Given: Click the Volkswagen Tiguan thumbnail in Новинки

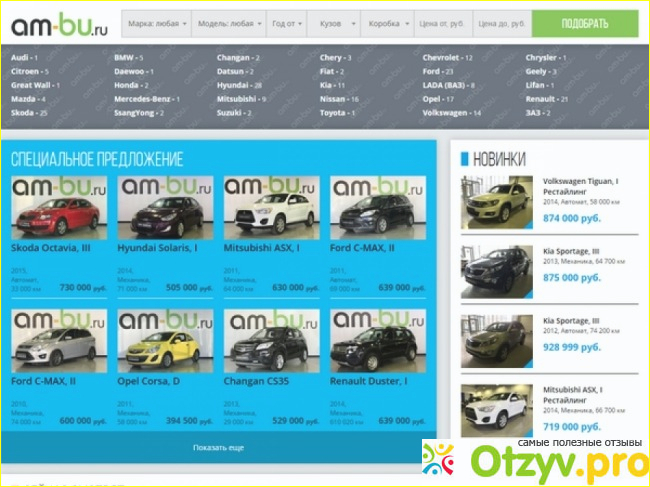Looking at the screenshot, I should tap(497, 203).
